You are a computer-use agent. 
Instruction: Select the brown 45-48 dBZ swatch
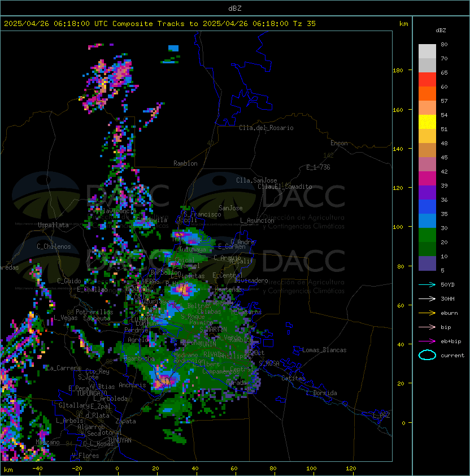[427, 150]
